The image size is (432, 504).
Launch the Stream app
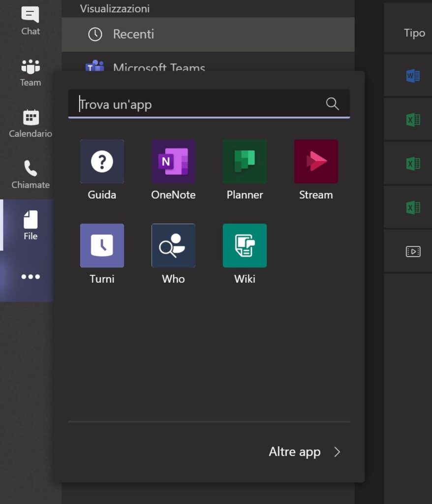tap(316, 170)
